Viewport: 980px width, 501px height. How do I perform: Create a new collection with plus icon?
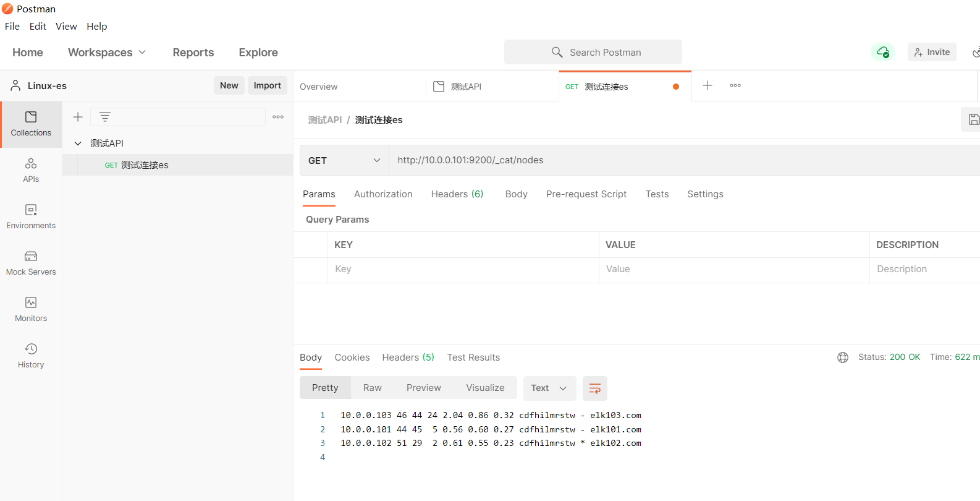tap(78, 117)
